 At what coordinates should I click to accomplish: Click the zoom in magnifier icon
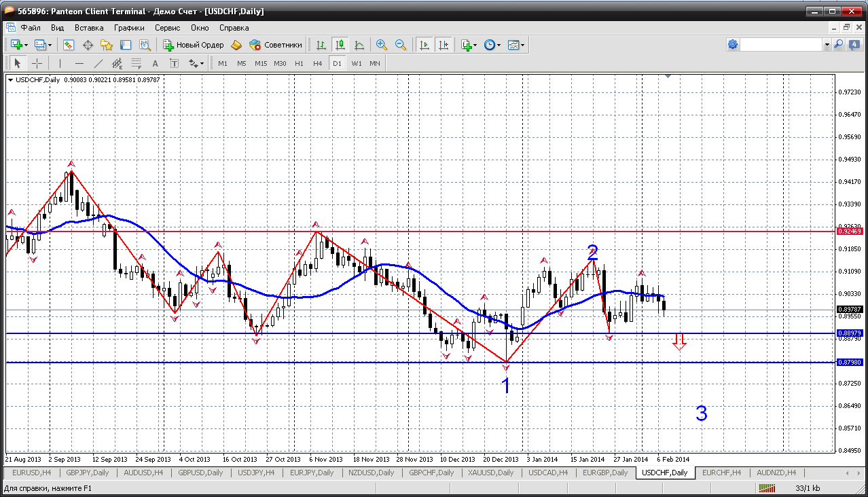tap(382, 45)
